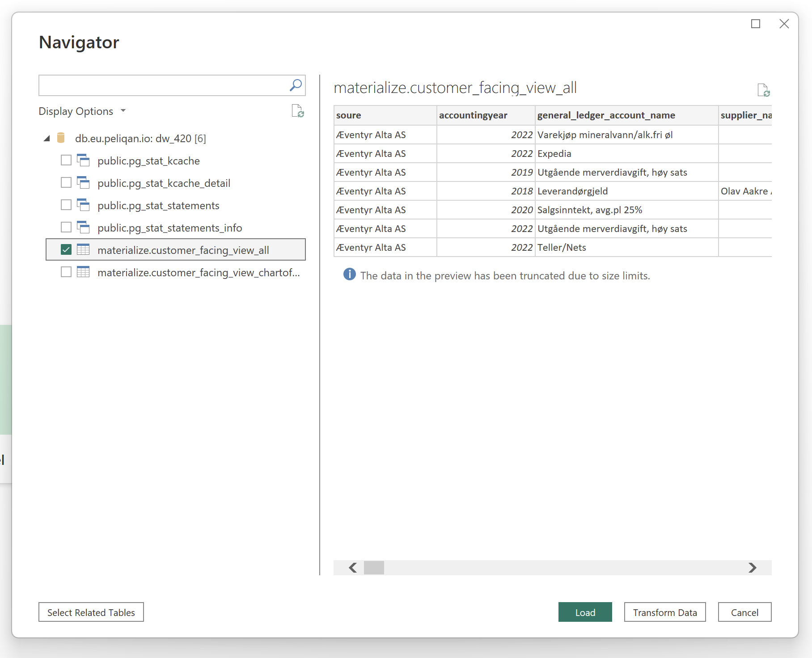Maximize the Navigator dialog
This screenshot has width=812, height=658.
pos(756,24)
